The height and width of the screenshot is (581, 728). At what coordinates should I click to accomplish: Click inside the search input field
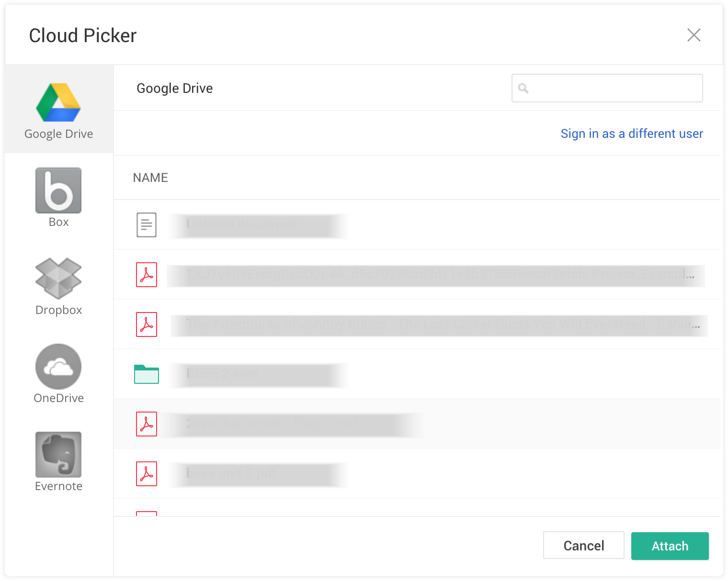pos(607,88)
